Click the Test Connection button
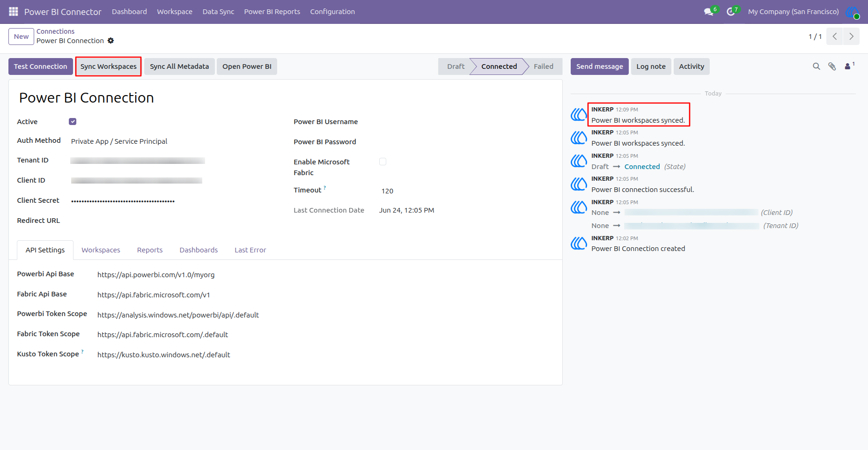The height and width of the screenshot is (450, 868). tap(41, 66)
